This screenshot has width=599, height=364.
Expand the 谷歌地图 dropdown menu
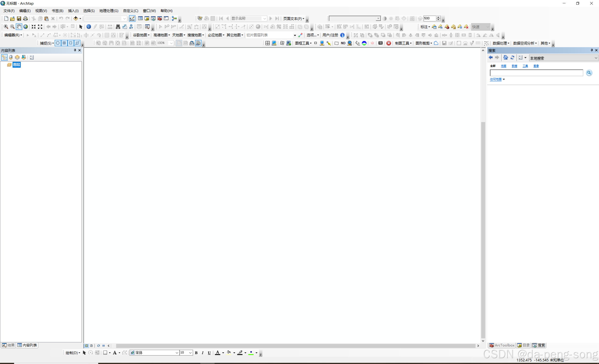click(x=141, y=35)
